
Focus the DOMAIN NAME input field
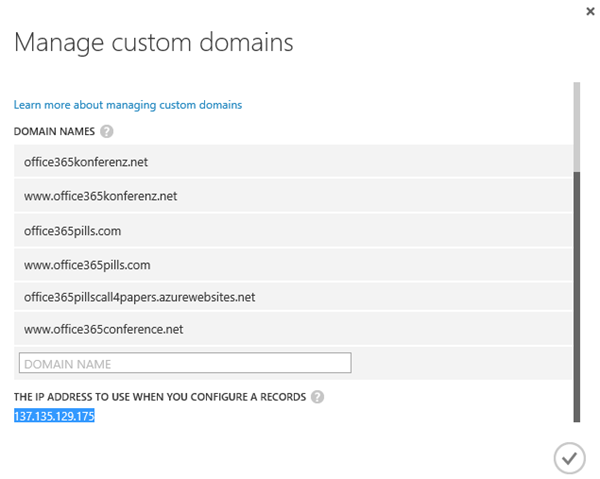(x=185, y=363)
